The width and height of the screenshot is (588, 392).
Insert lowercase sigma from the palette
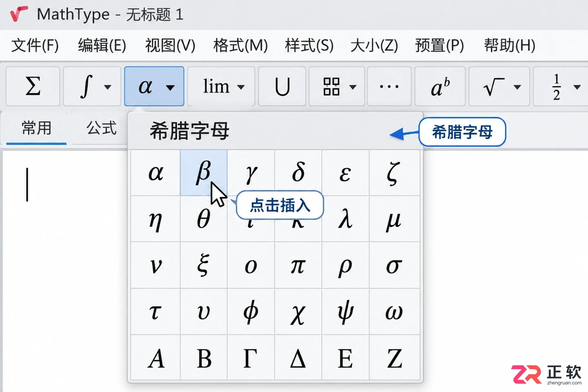pyautogui.click(x=394, y=265)
